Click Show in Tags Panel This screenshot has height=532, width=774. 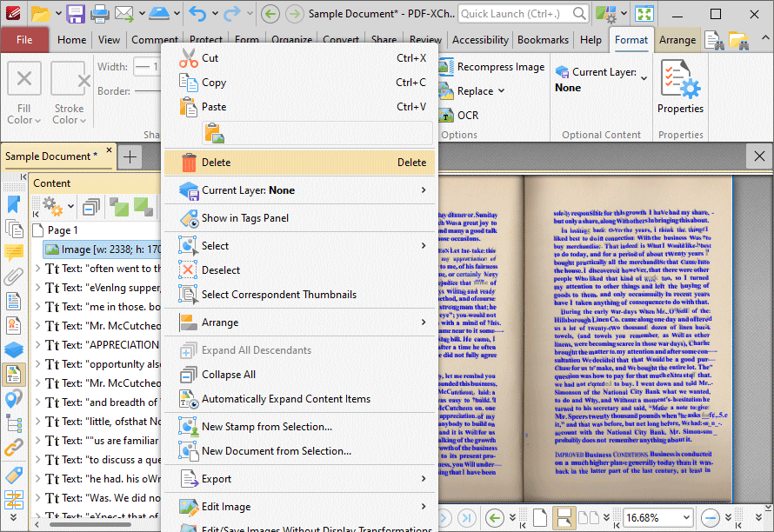(301, 218)
